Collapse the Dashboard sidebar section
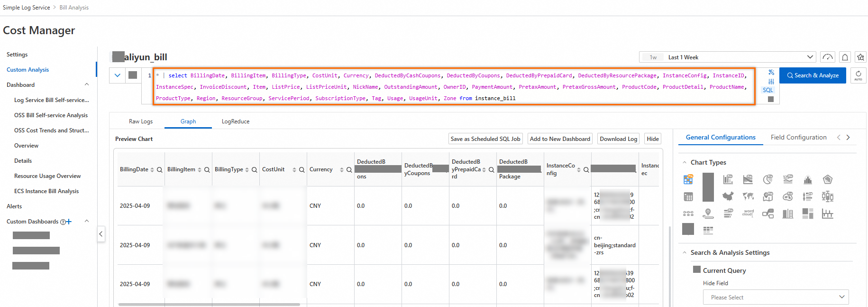Screen dimensions: 868x307 coord(87,85)
